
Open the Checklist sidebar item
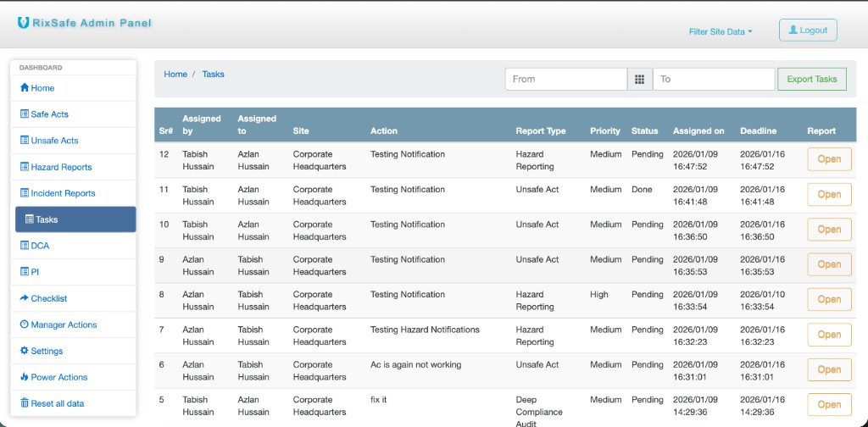pos(73,298)
